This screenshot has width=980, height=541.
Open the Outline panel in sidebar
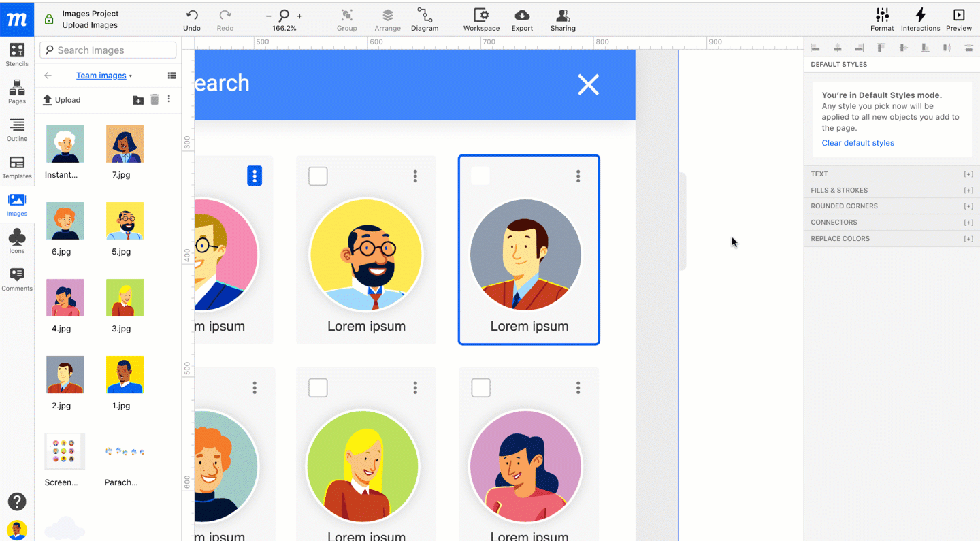pyautogui.click(x=17, y=129)
